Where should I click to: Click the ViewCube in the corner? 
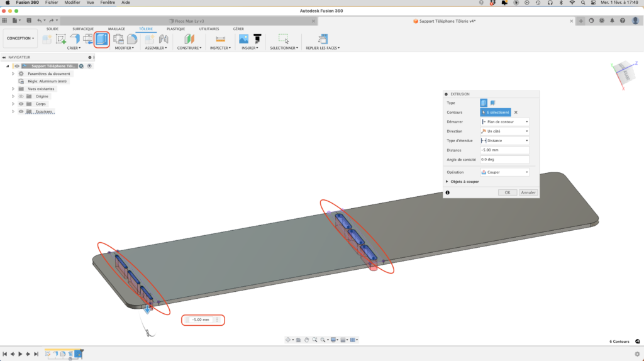pyautogui.click(x=625, y=74)
